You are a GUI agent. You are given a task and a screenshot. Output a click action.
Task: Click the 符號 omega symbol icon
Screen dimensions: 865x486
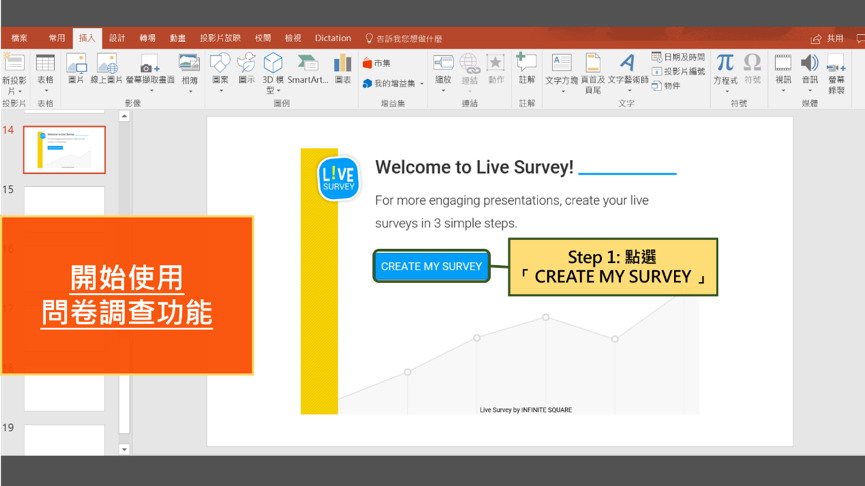coord(752,62)
